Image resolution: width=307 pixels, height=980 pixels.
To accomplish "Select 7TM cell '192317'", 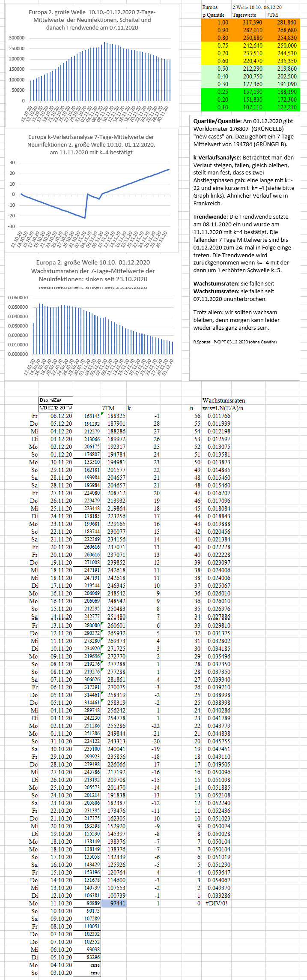I will [113, 447].
